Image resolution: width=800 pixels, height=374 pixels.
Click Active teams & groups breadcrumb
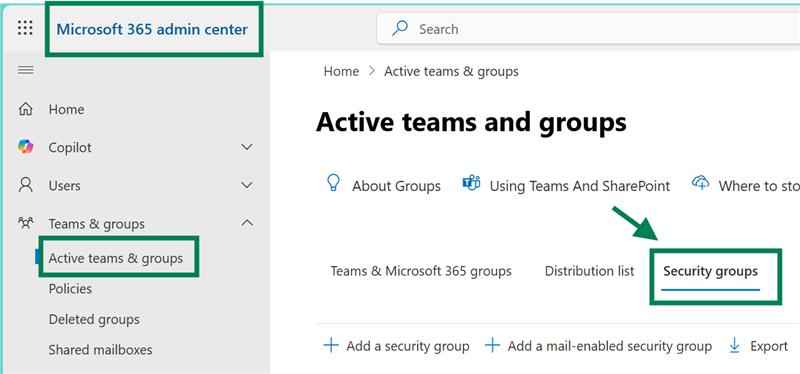(x=452, y=71)
